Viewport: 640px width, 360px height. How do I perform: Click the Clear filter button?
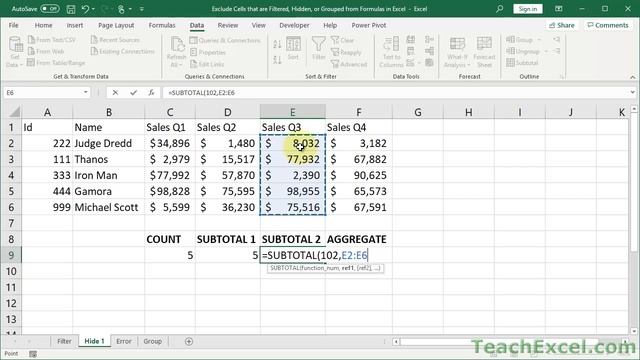[x=342, y=40]
